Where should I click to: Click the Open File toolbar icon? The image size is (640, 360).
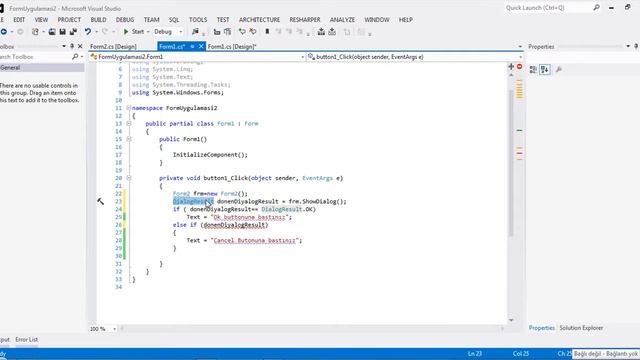coord(52,32)
